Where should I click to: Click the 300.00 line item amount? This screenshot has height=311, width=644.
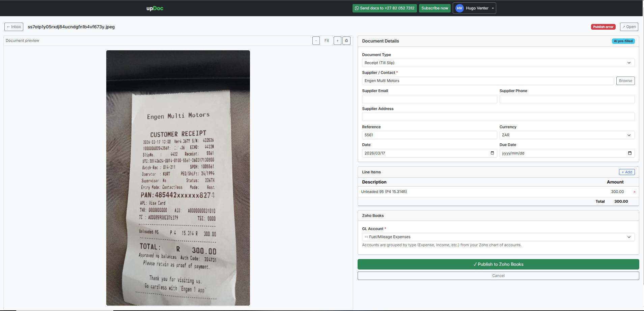click(617, 192)
